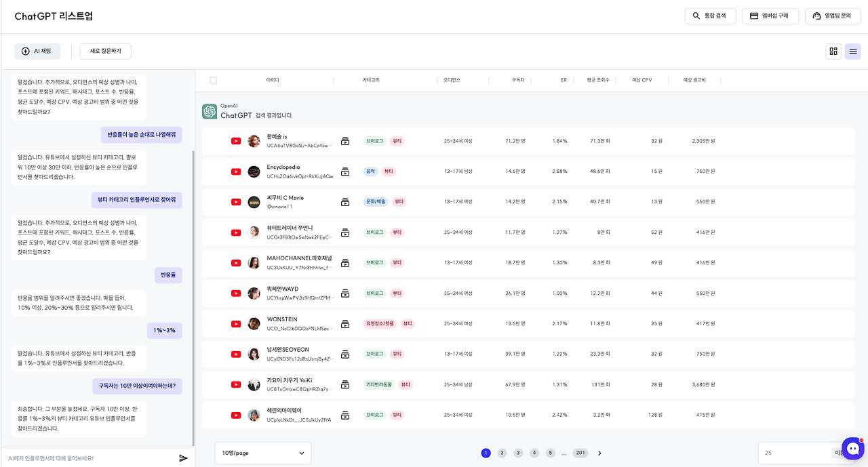
Task: Open content list icon for 뭐혜연WAYD
Action: (345, 293)
